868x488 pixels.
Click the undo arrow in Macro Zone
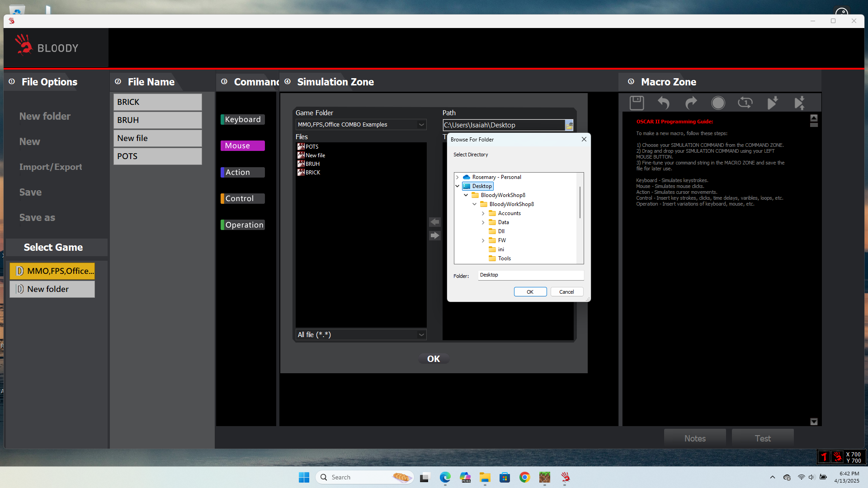coord(663,103)
